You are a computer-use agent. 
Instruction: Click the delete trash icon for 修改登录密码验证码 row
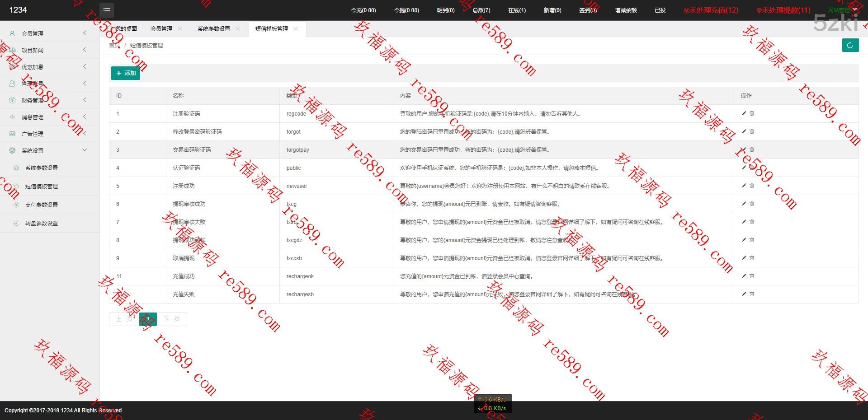point(752,131)
